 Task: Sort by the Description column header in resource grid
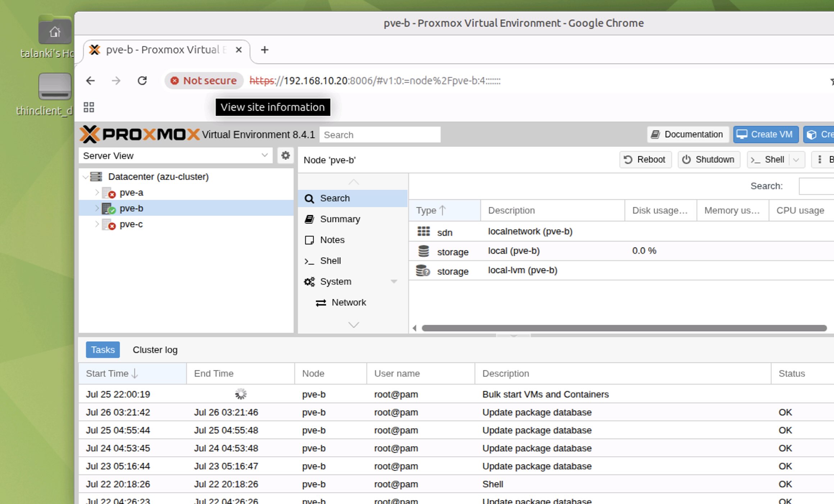pos(552,210)
